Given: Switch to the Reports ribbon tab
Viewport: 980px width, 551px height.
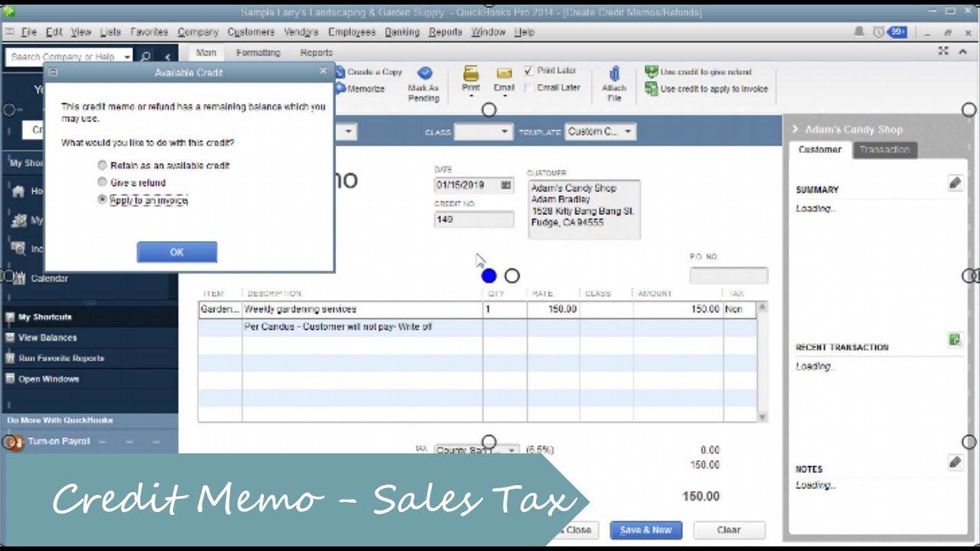Looking at the screenshot, I should pos(316,53).
